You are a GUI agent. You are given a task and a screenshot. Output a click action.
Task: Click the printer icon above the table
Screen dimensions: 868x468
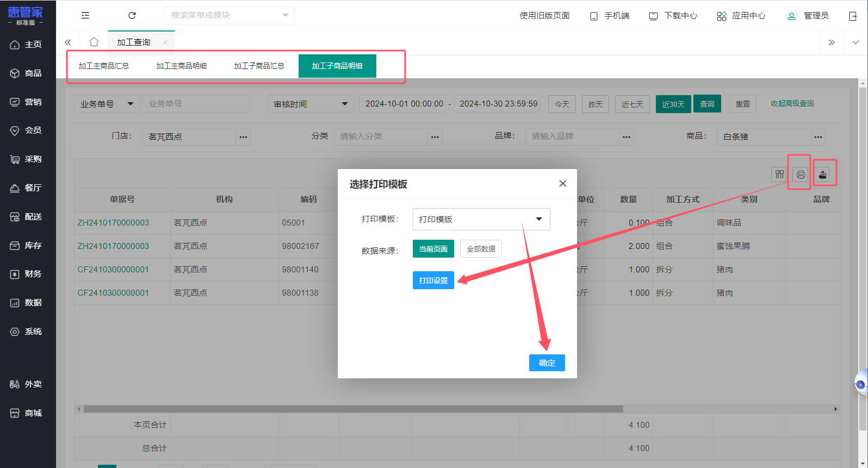click(801, 174)
